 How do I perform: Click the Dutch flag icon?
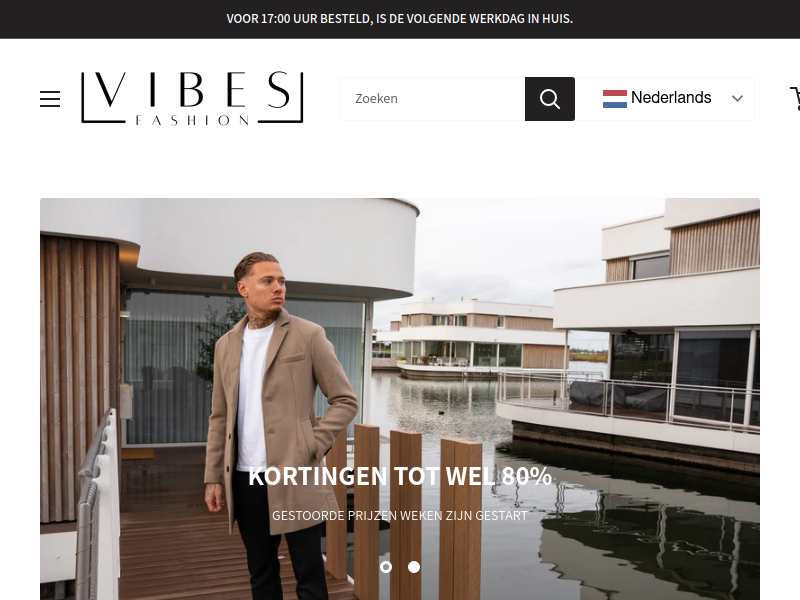[x=614, y=98]
